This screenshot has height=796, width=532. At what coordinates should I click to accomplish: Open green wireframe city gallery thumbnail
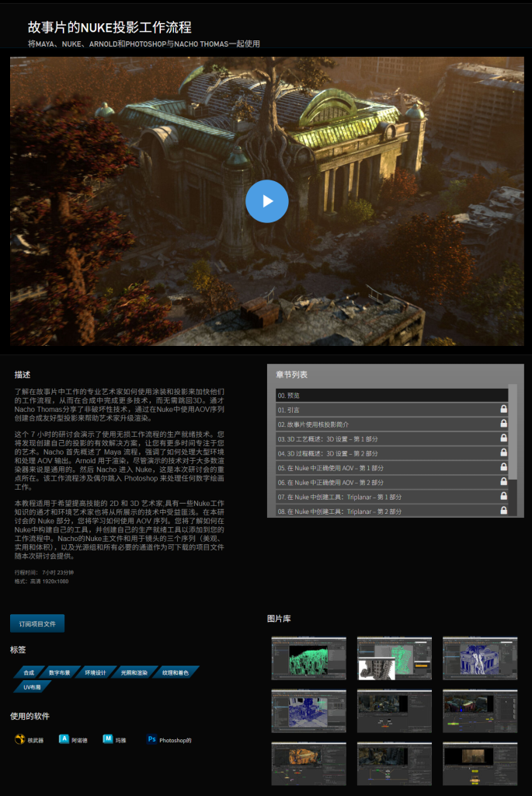(x=308, y=659)
